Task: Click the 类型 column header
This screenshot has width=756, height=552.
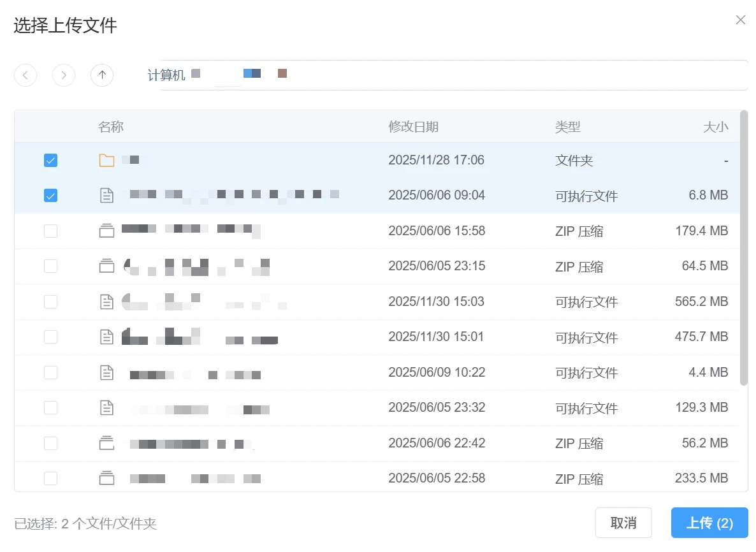Action: point(567,127)
